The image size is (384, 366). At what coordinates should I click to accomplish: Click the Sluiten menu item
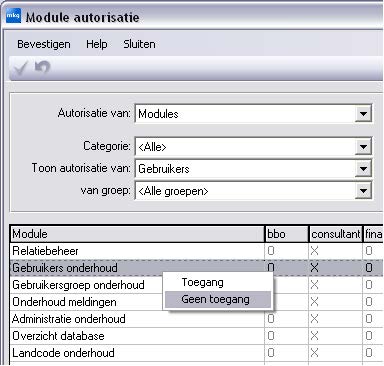[139, 44]
